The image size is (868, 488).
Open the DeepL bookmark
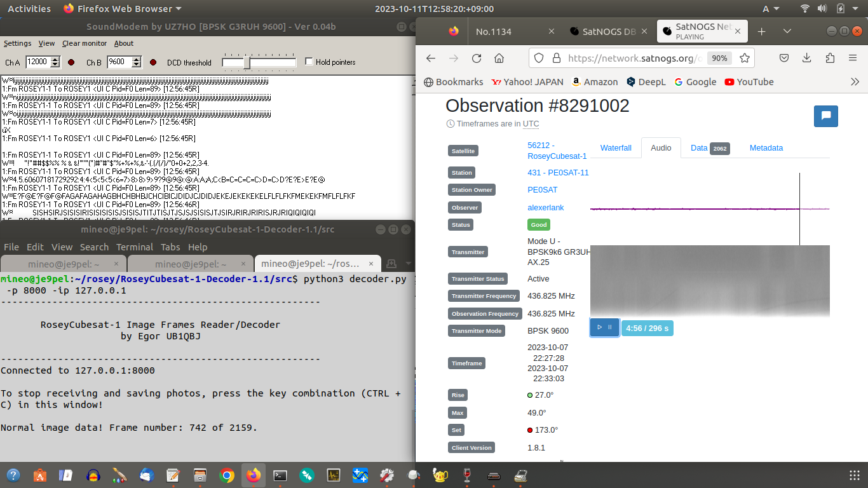pos(646,82)
